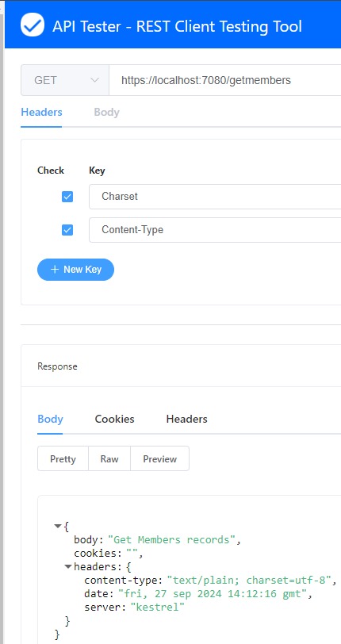Click the plus icon on New Key
This screenshot has height=644, width=341.
pos(55,270)
